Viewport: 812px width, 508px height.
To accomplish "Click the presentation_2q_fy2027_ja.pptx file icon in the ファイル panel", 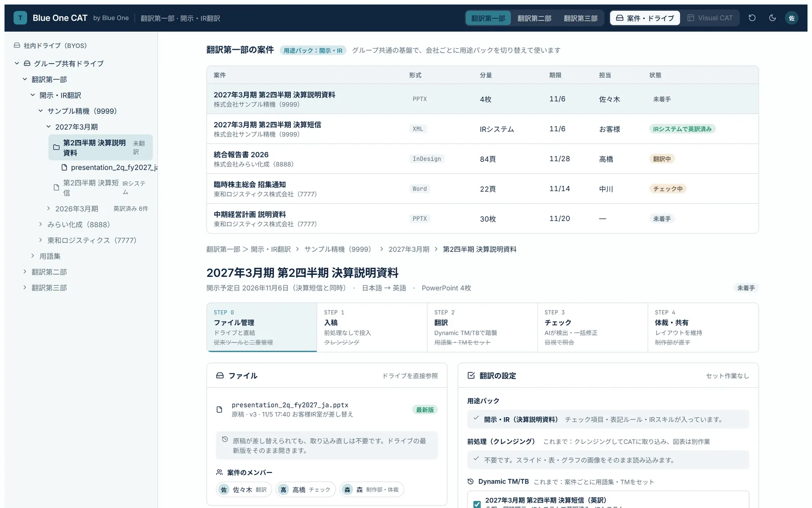I will pyautogui.click(x=219, y=409).
